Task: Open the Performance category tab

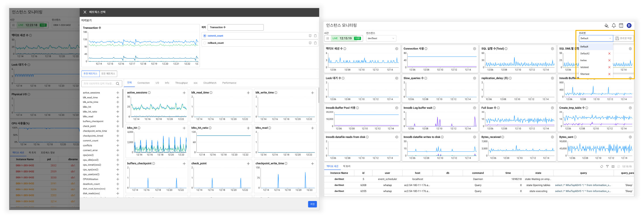Action: [229, 83]
